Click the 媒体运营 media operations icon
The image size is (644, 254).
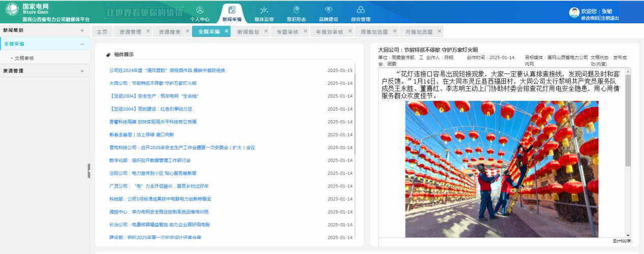point(263,13)
